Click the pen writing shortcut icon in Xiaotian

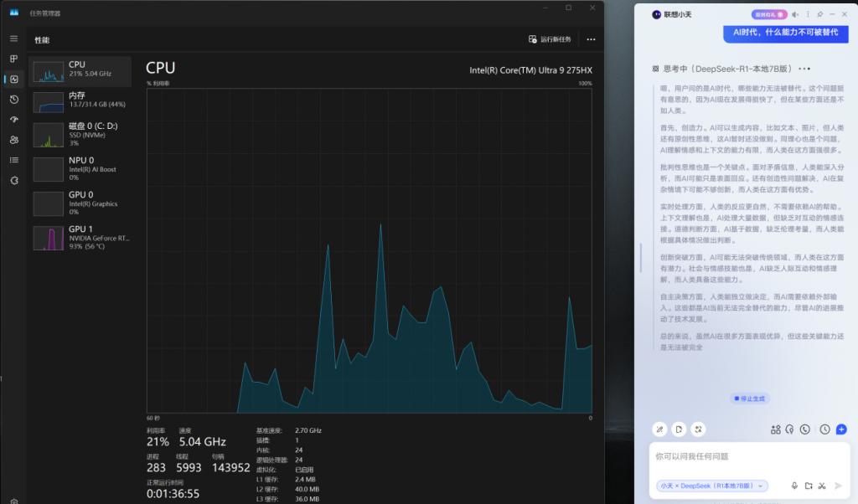pos(660,429)
